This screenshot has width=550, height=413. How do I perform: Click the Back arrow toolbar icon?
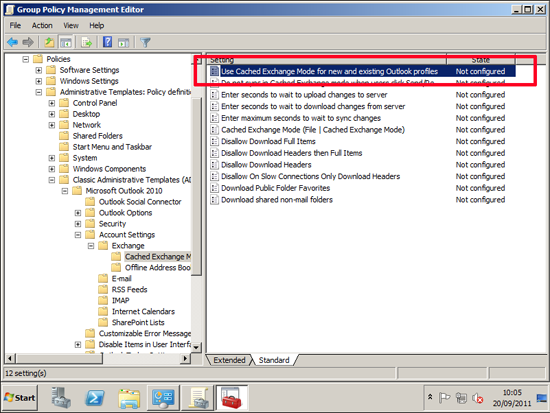(x=12, y=42)
